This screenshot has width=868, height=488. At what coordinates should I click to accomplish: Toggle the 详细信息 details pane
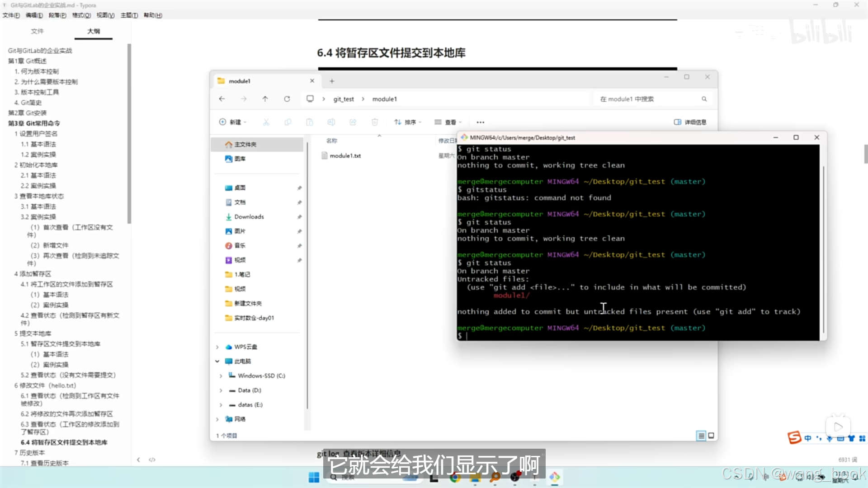(690, 122)
